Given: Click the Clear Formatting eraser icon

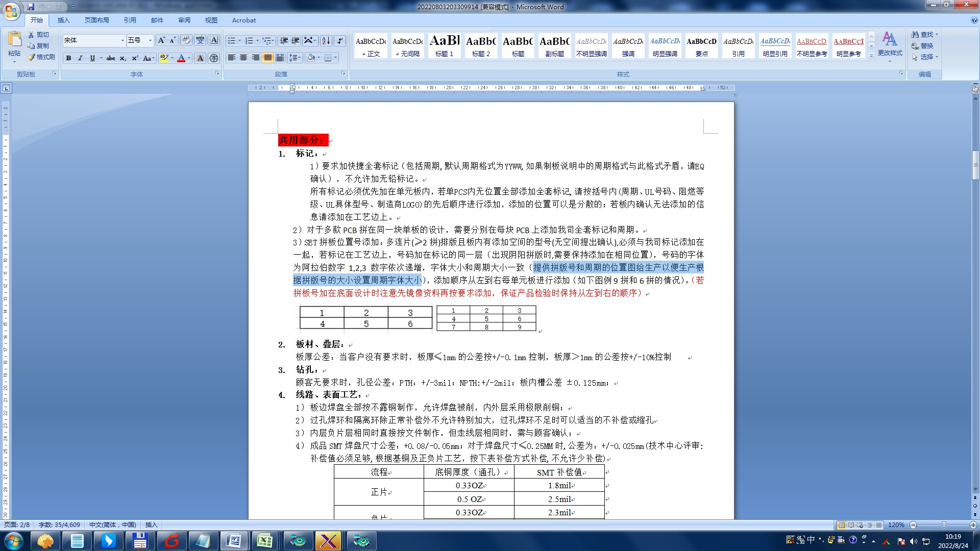Looking at the screenshot, I should 186,40.
